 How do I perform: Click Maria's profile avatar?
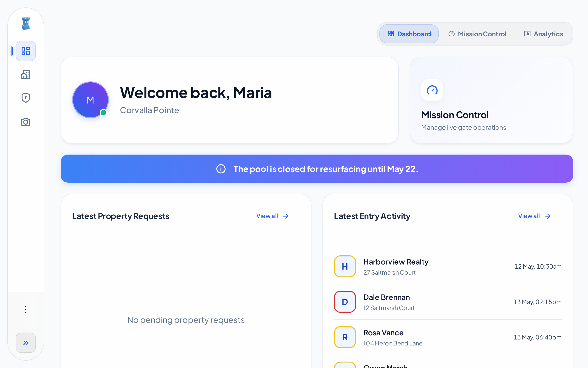90,100
